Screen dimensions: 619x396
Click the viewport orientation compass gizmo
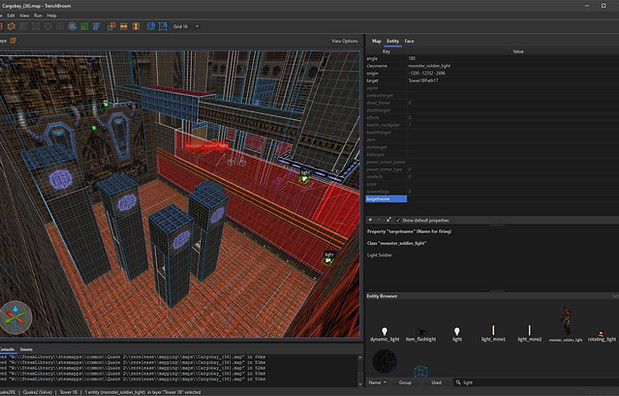click(x=15, y=317)
